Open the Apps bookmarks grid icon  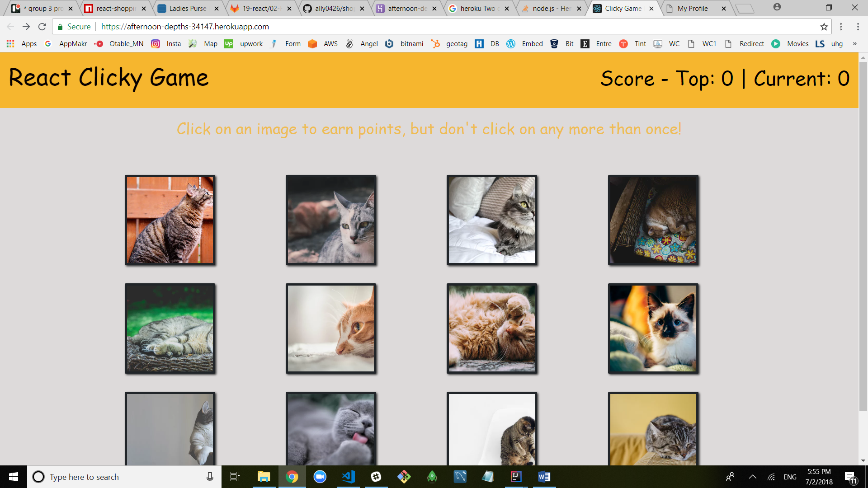tap(10, 44)
